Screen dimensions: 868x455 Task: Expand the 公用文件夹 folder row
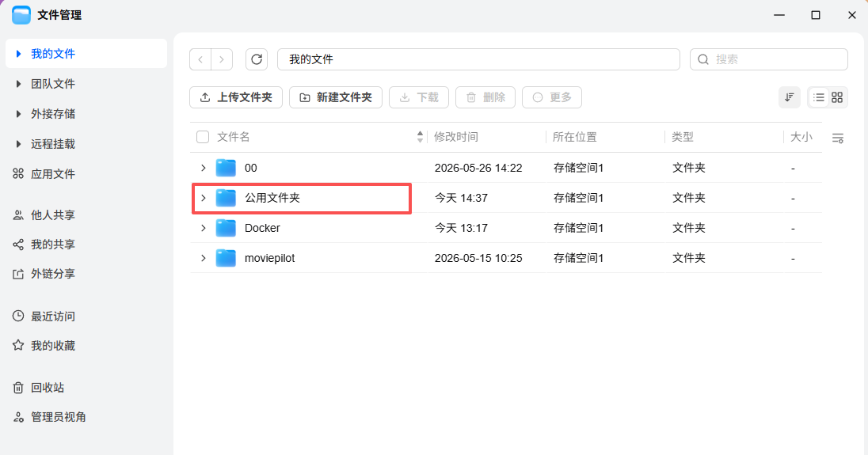pyautogui.click(x=204, y=198)
